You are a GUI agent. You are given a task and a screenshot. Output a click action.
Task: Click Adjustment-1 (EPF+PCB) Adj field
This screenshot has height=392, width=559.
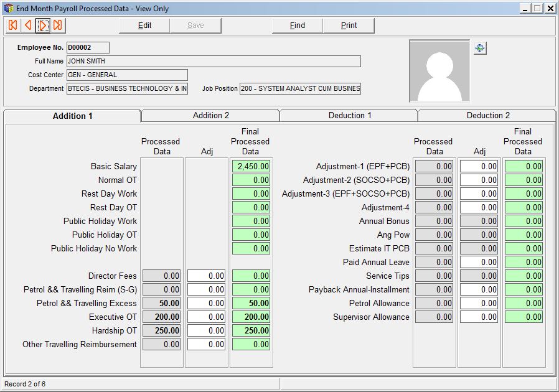(x=479, y=166)
